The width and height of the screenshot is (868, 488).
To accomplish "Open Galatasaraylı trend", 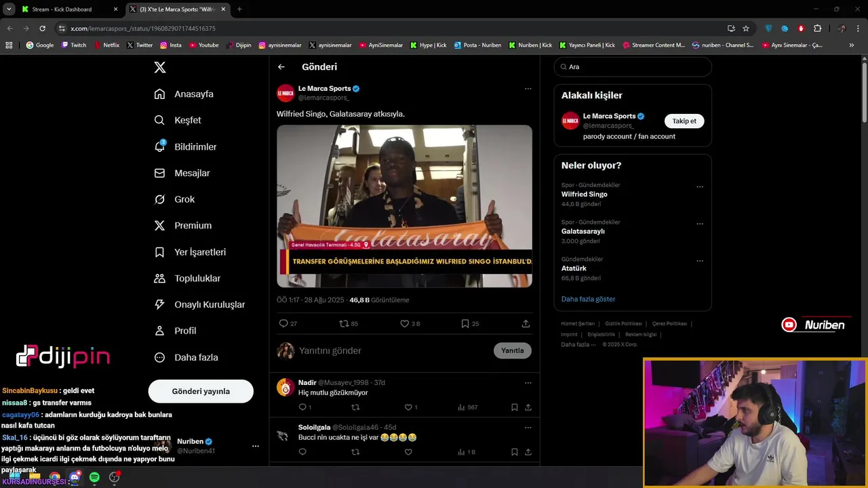I will (583, 231).
